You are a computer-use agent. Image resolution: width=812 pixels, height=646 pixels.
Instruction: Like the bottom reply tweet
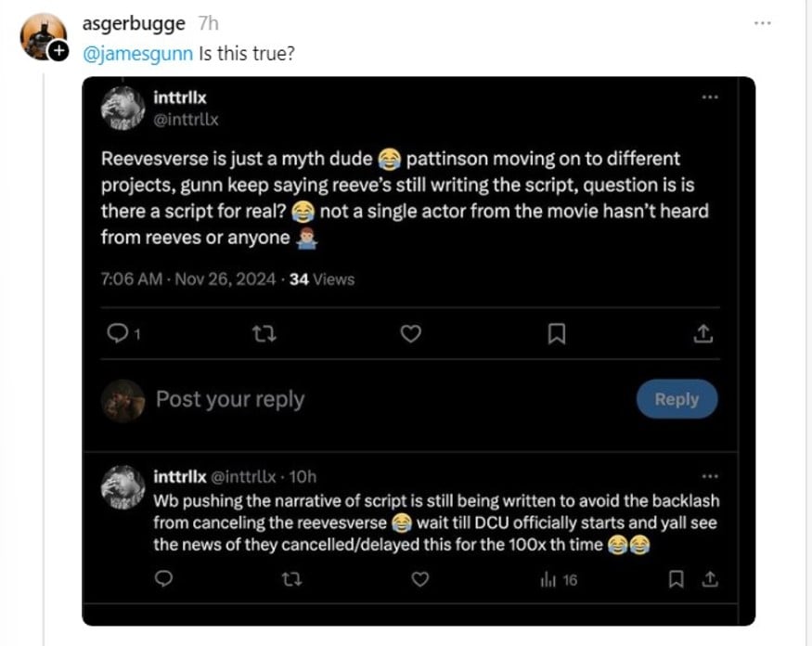[x=419, y=579]
